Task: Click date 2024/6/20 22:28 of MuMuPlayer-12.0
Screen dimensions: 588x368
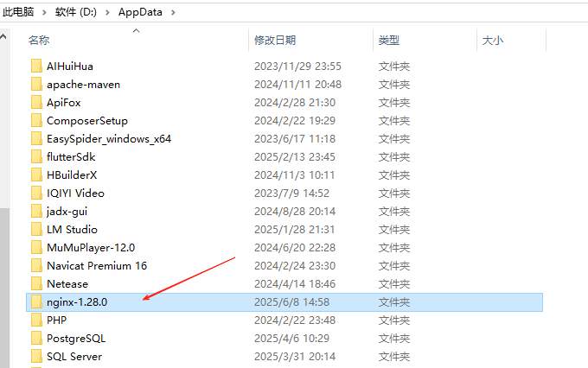Action: point(294,248)
